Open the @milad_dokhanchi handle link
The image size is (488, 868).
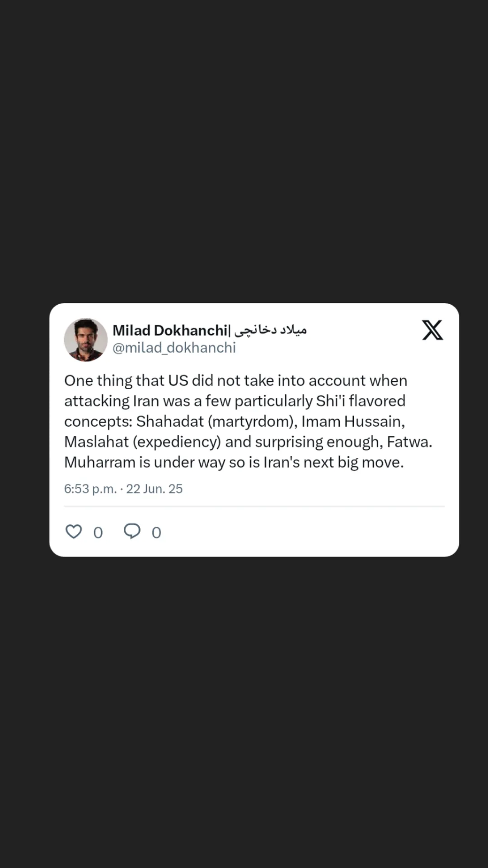click(174, 348)
